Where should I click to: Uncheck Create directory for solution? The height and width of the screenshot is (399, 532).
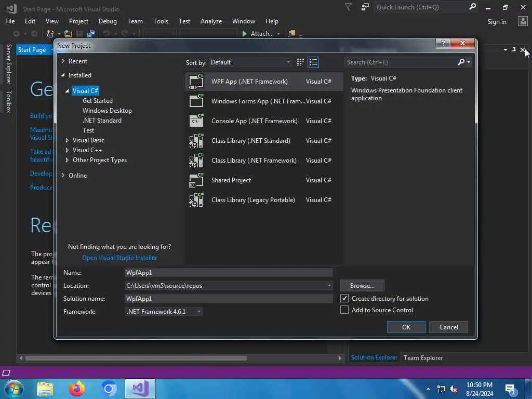tap(344, 298)
